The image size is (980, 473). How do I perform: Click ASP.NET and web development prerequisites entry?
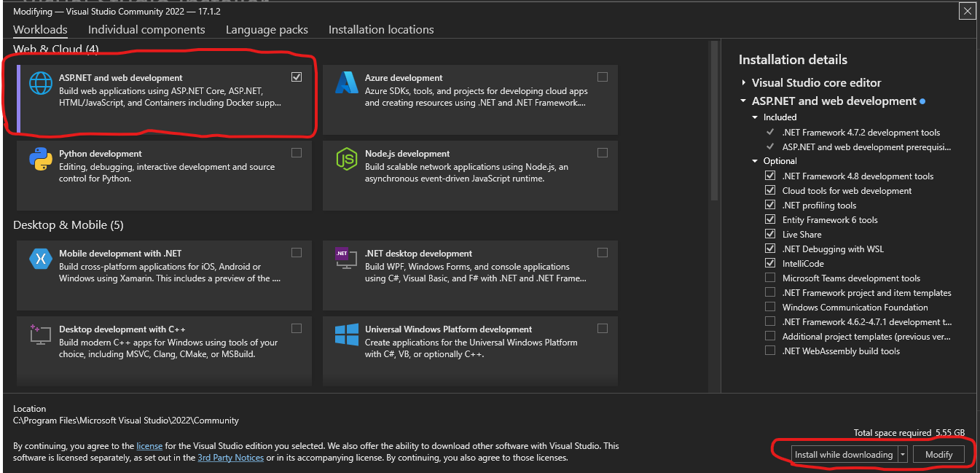(x=867, y=147)
